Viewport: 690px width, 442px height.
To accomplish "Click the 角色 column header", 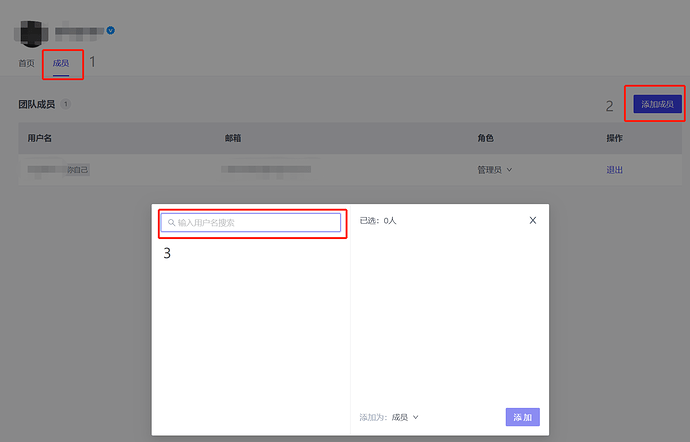I will 485,138.
